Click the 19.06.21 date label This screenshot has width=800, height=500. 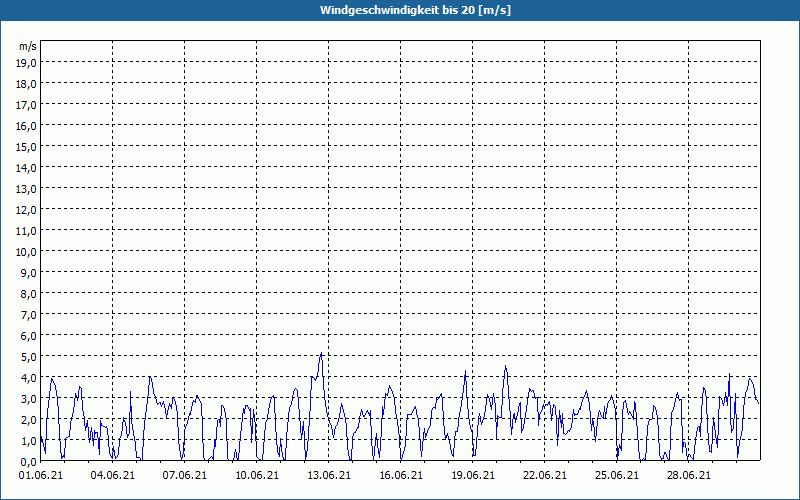[473, 476]
